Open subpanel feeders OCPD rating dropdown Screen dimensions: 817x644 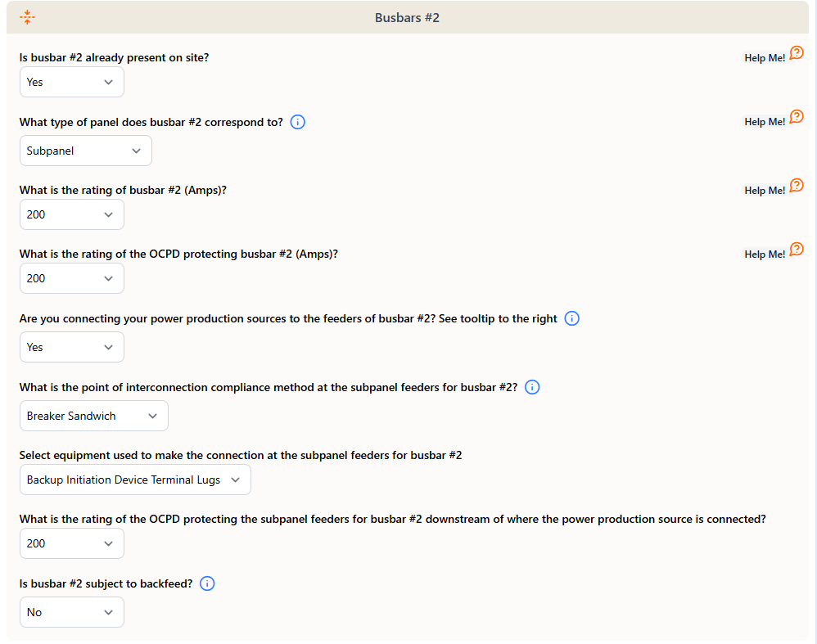coord(72,543)
